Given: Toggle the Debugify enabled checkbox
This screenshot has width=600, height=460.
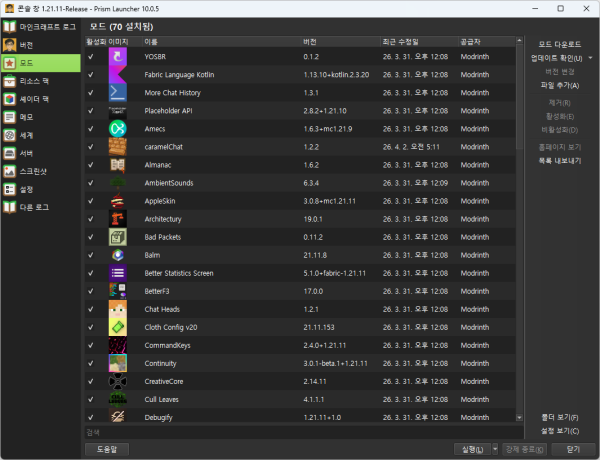Looking at the screenshot, I should [91, 417].
